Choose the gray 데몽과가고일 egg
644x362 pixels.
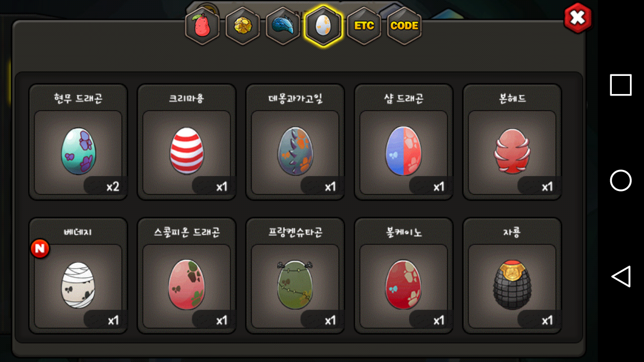295,142
